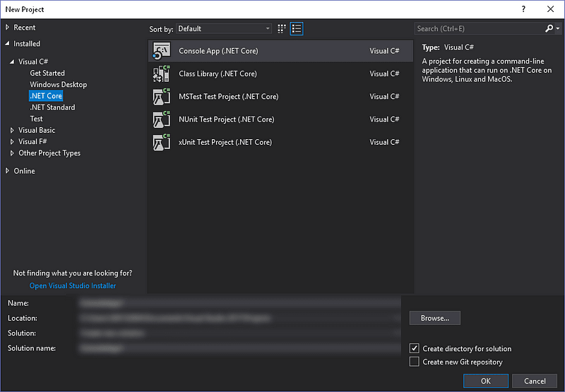Expand the Visual Basic tree node
This screenshot has height=392, width=565.
12,130
